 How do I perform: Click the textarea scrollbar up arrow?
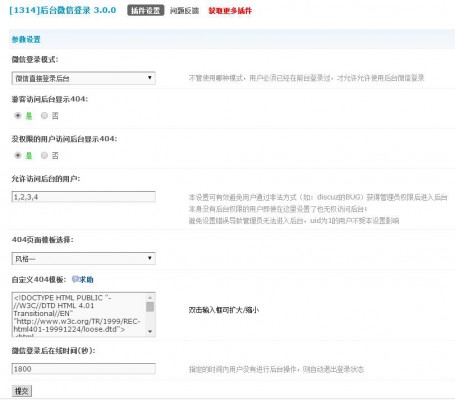[150, 297]
